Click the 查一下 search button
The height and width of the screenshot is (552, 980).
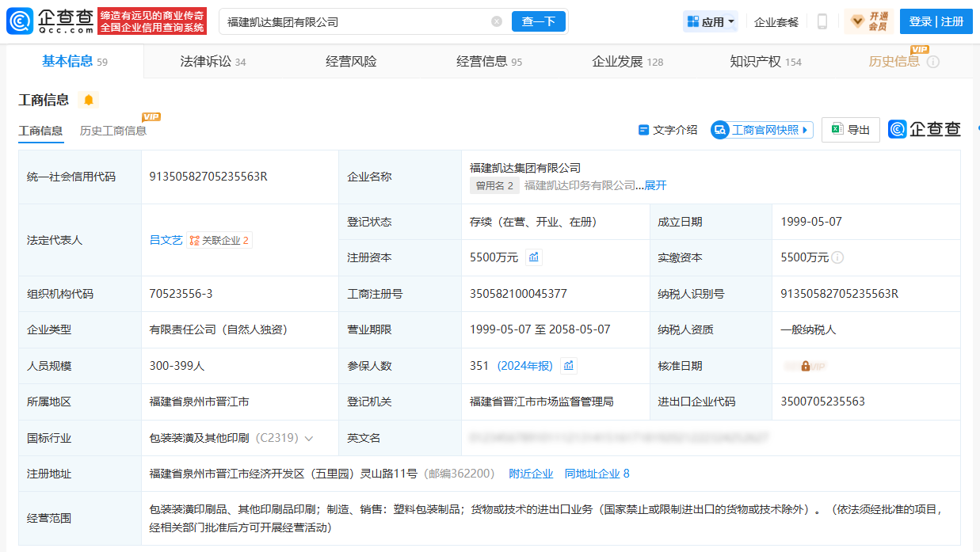(539, 21)
